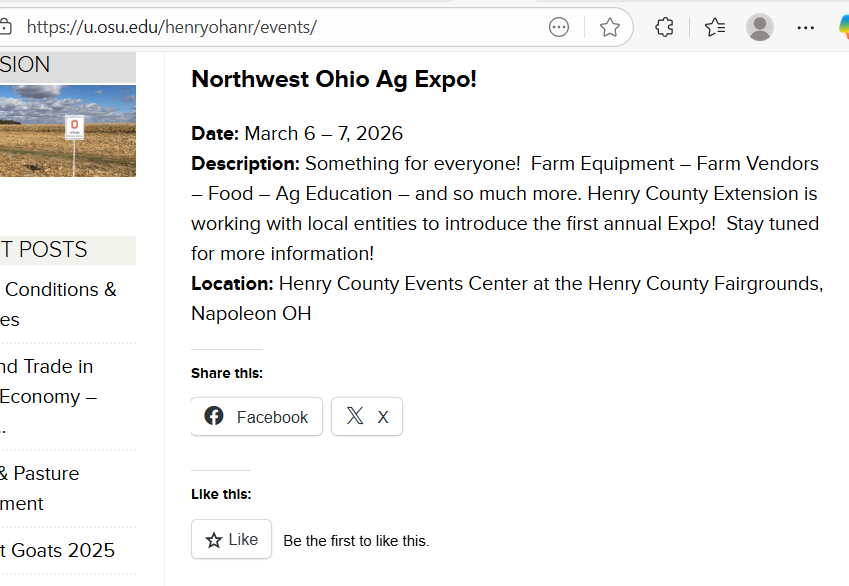This screenshot has width=849, height=586.
Task: Open the 'Goats 2025' sidebar post
Action: coord(58,550)
